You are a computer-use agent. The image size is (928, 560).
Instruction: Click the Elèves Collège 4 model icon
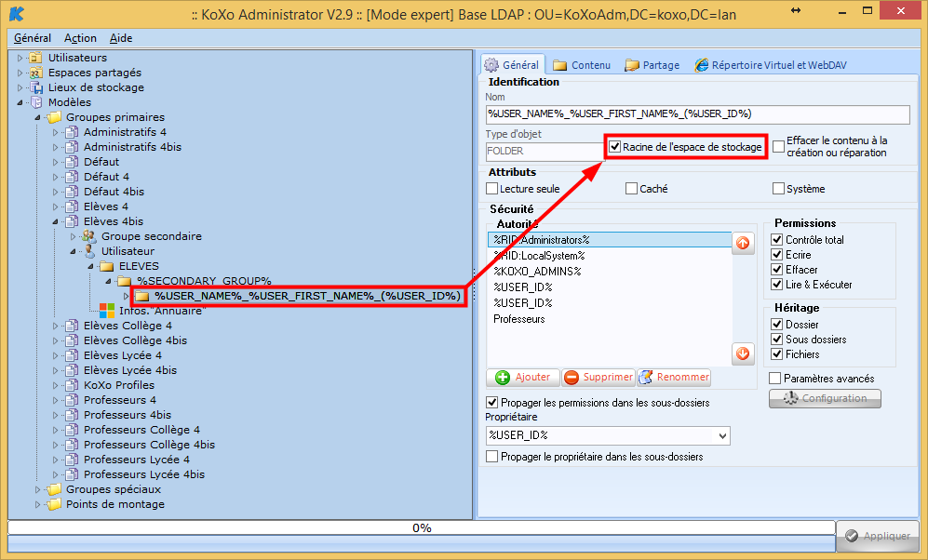point(72,326)
